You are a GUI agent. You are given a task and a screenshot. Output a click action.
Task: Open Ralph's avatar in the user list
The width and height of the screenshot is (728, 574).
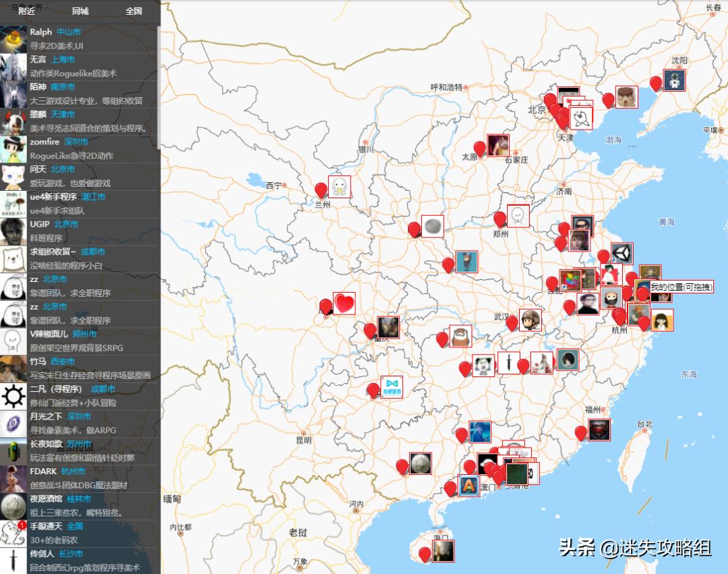click(13, 39)
